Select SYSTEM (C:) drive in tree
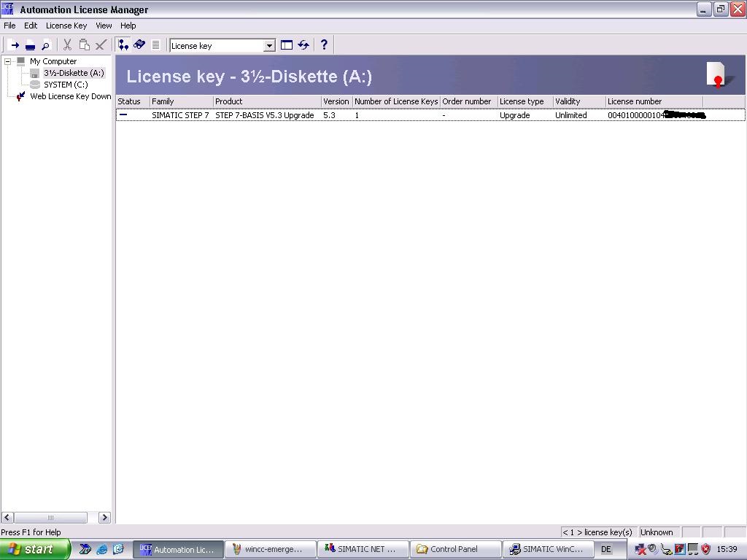The height and width of the screenshot is (560, 747). (65, 85)
